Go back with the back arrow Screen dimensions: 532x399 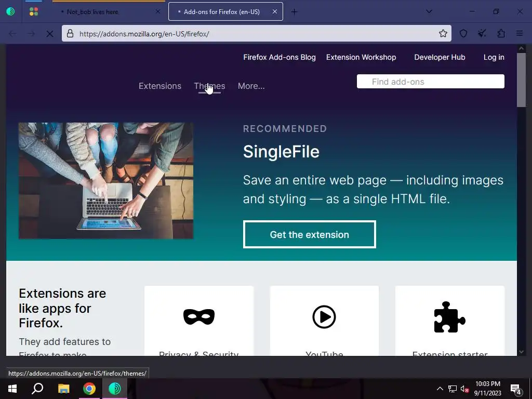[12, 34]
